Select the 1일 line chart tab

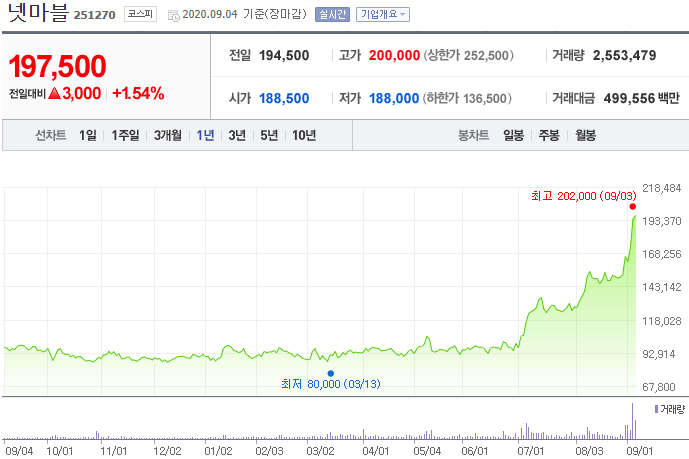(x=87, y=135)
